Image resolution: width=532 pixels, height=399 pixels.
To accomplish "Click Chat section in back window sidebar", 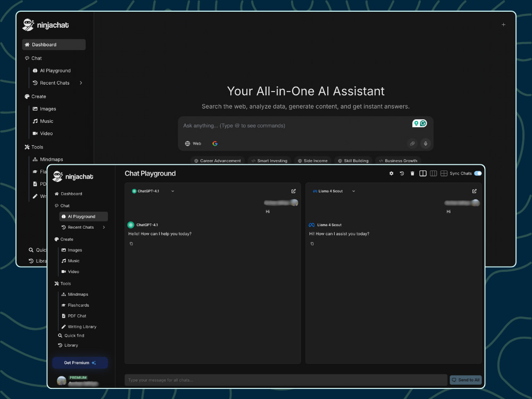I will tap(33, 59).
